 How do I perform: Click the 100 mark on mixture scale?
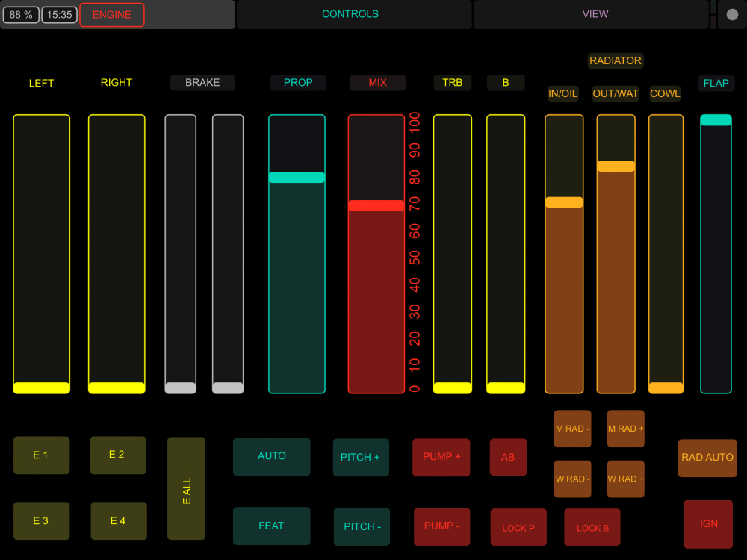point(415,122)
